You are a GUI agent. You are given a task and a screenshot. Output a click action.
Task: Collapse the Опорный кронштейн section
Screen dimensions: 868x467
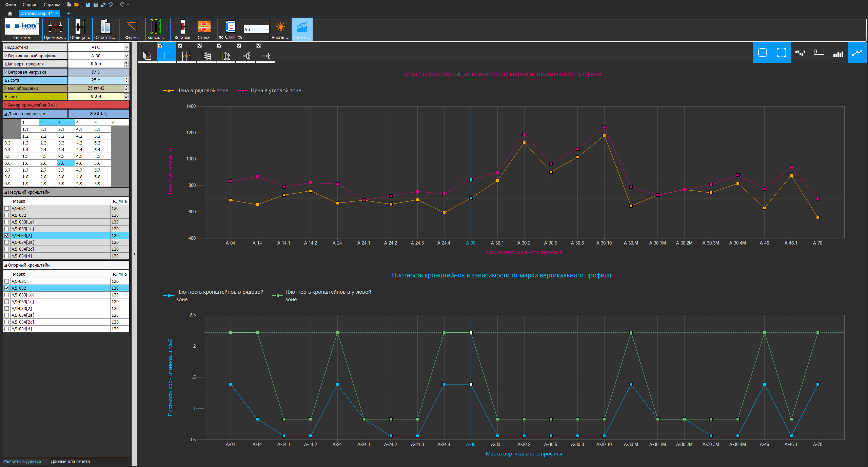(5, 265)
